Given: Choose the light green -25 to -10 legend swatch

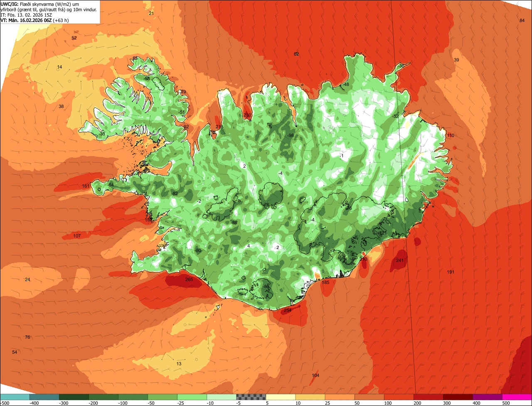Looking at the screenshot, I should click(x=192, y=397).
